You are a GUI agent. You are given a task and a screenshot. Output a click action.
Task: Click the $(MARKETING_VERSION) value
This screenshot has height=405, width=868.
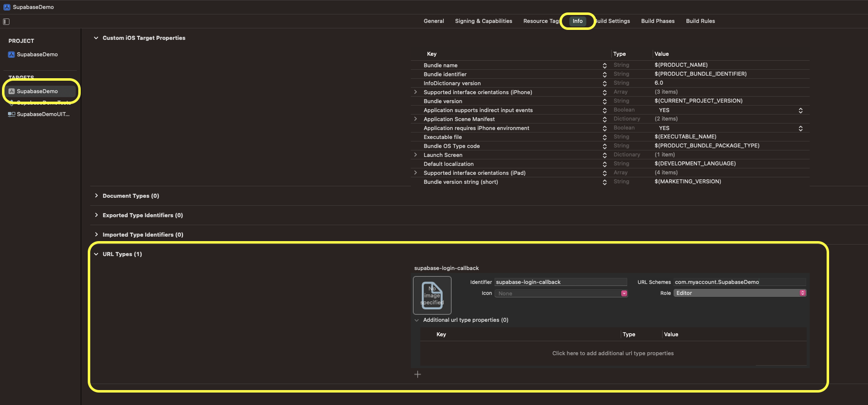pos(688,181)
